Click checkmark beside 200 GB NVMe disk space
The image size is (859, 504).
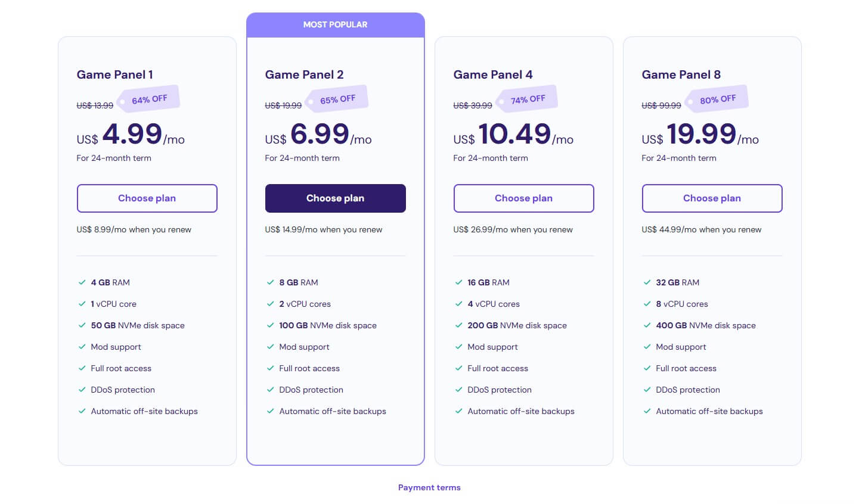tap(458, 325)
